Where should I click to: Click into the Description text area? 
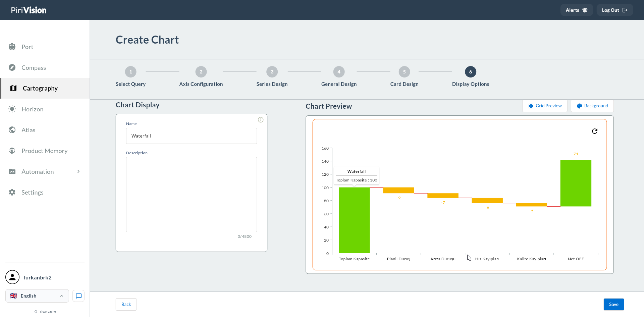pos(192,195)
